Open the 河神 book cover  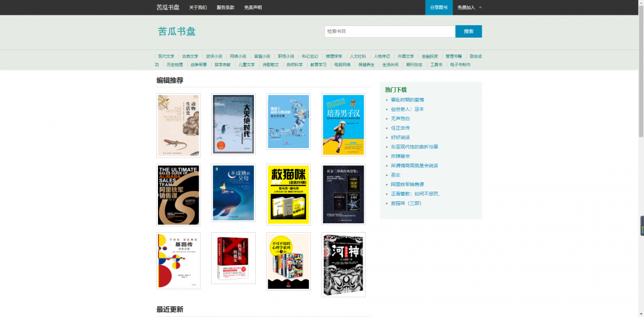(x=343, y=265)
